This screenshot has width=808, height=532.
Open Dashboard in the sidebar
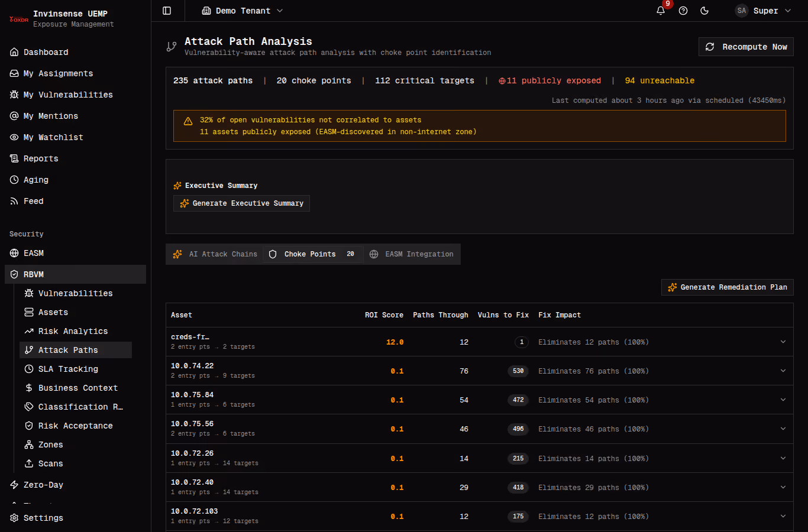point(75,52)
